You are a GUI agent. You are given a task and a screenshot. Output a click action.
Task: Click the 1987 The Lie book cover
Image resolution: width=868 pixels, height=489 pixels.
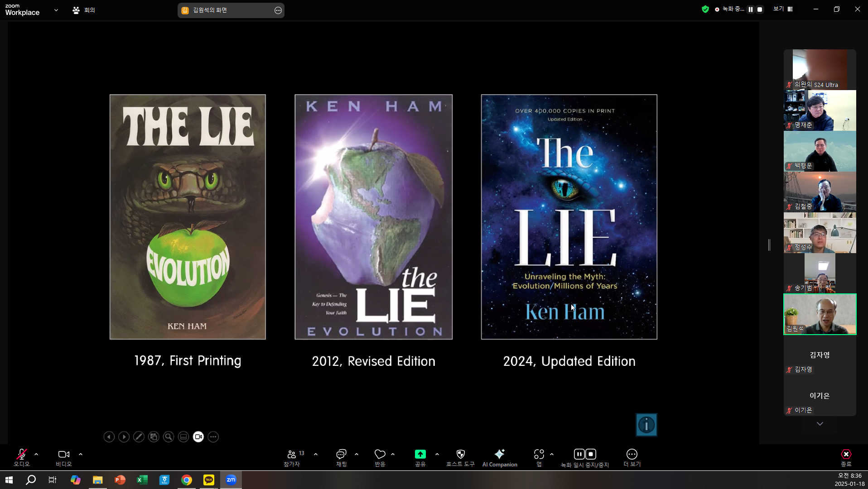coord(188,217)
